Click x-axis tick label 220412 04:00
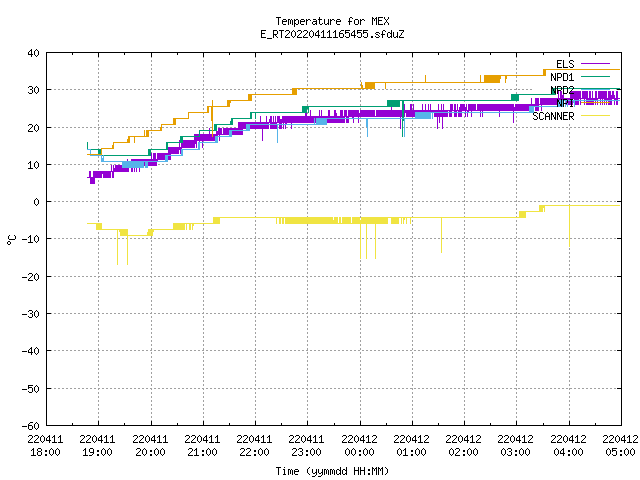Viewport: 640px width, 480px height. tap(569, 446)
